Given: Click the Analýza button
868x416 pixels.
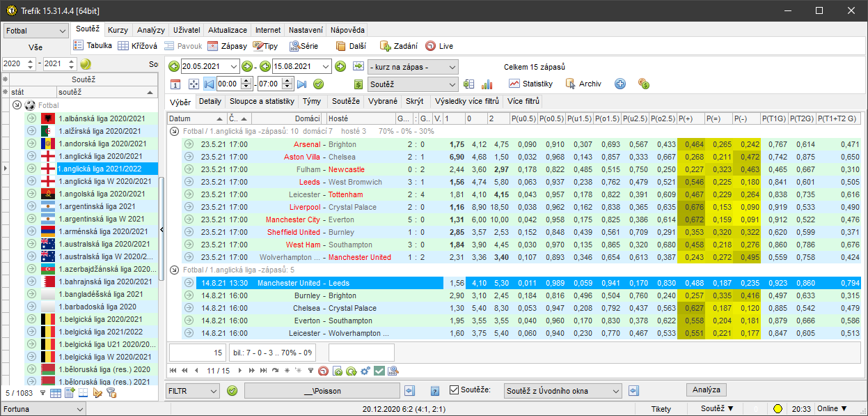Looking at the screenshot, I should [706, 390].
